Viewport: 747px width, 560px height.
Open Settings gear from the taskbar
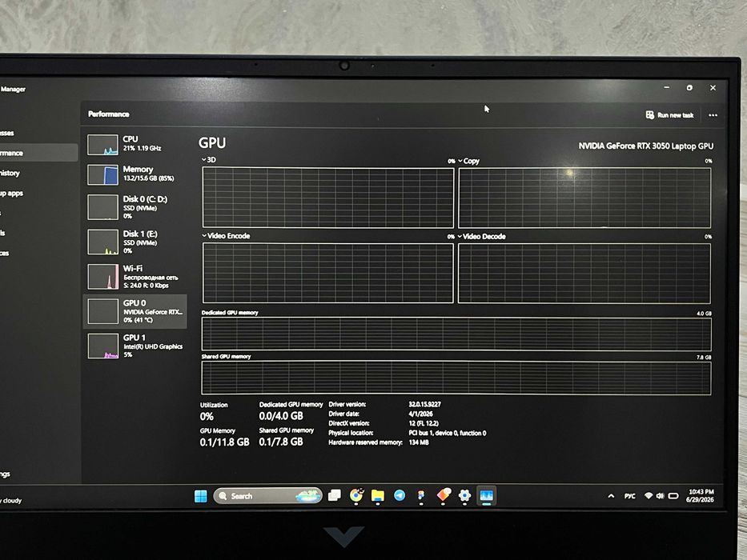click(x=464, y=496)
